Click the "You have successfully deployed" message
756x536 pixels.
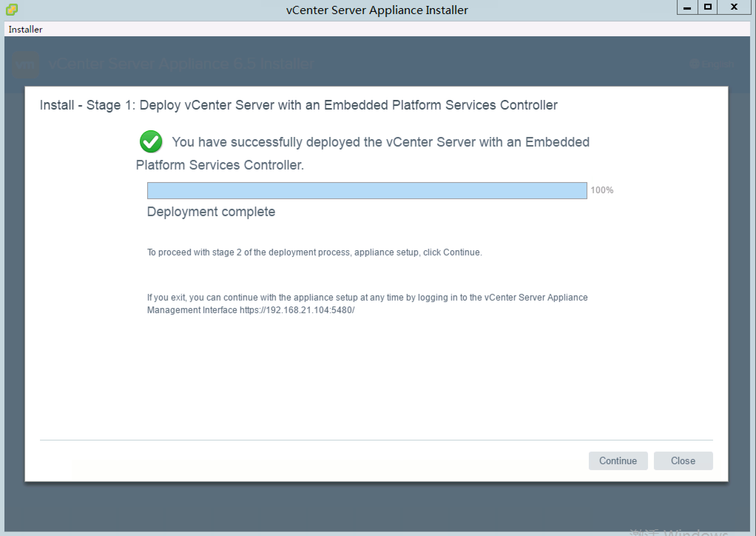pyautogui.click(x=363, y=153)
